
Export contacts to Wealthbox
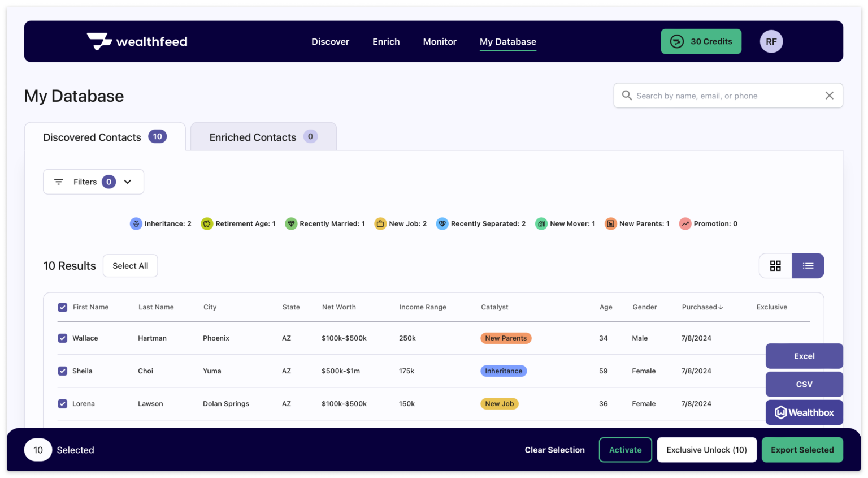click(804, 412)
